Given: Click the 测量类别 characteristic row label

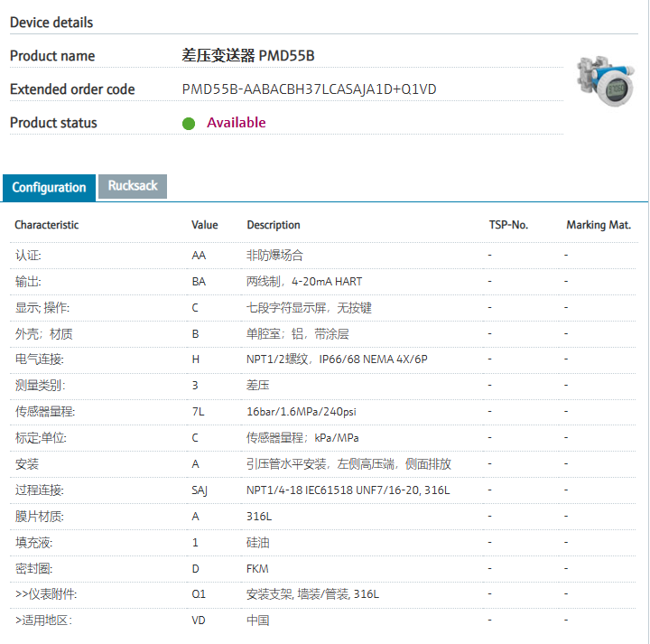Looking at the screenshot, I should pos(40,386).
